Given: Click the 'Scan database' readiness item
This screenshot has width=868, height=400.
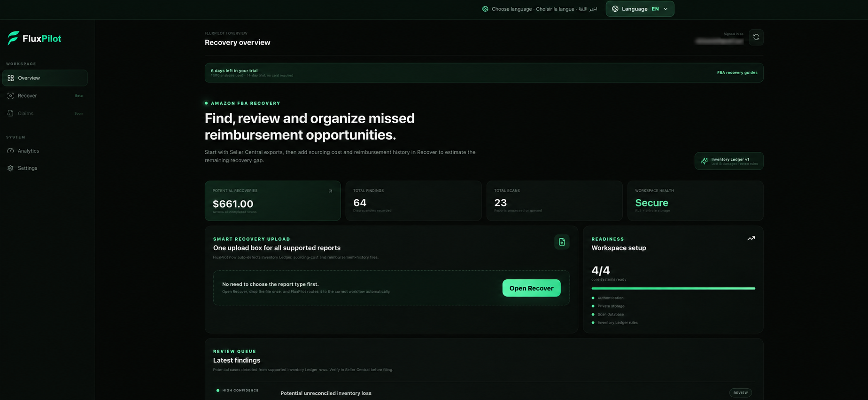Looking at the screenshot, I should click(x=611, y=314).
